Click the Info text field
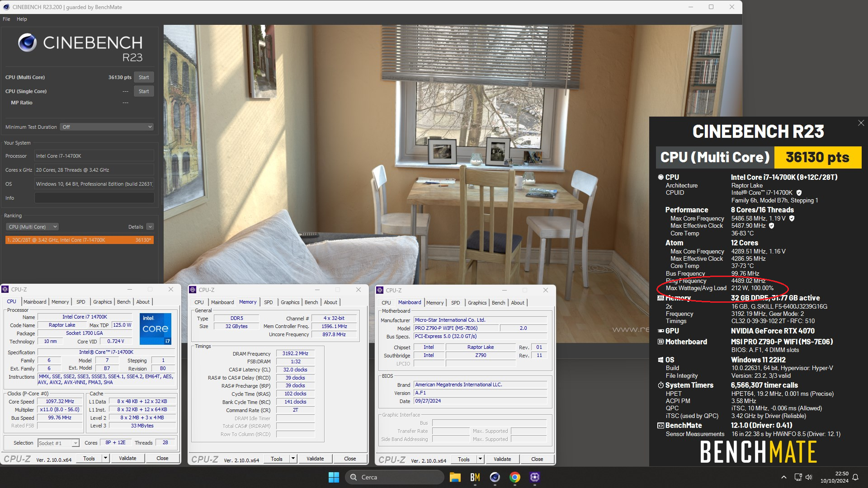Image resolution: width=868 pixels, height=488 pixels. (94, 198)
